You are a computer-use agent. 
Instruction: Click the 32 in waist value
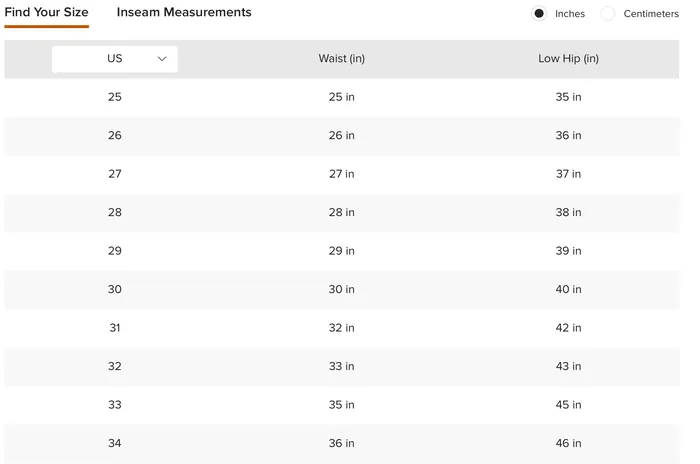pos(342,328)
